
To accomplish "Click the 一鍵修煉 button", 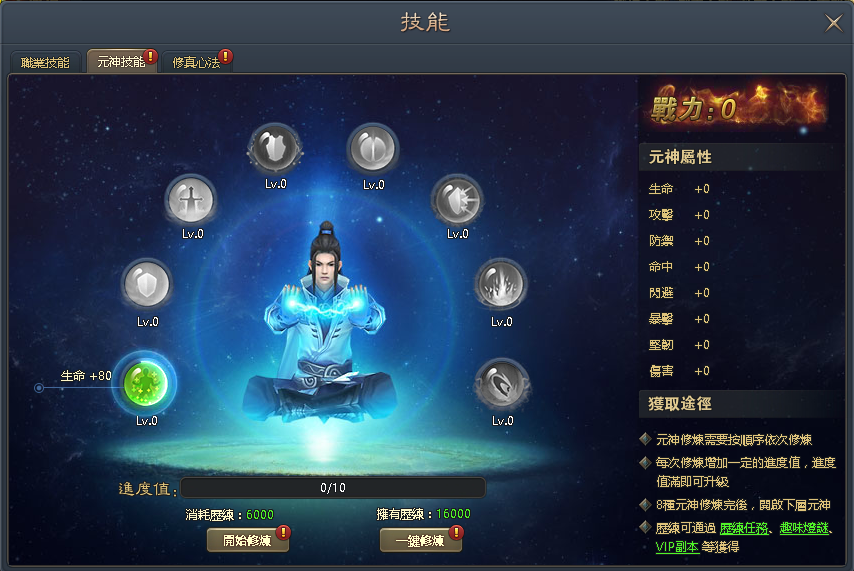I will coord(420,540).
